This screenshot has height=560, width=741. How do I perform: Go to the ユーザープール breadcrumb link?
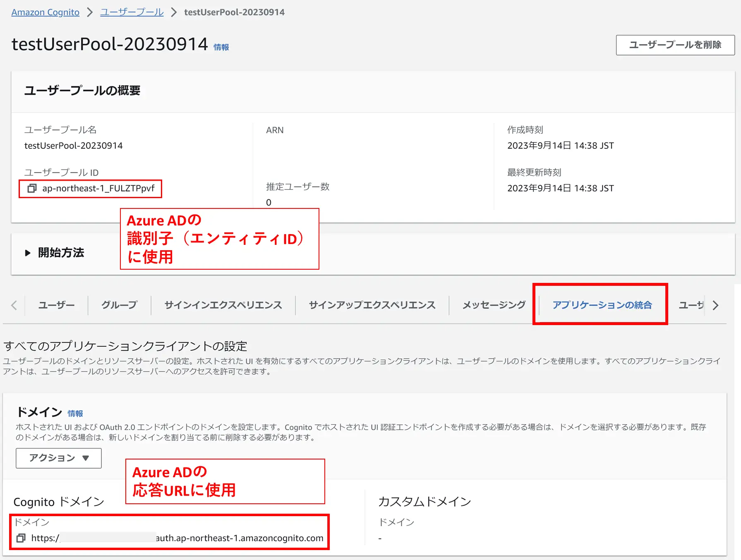tap(132, 12)
